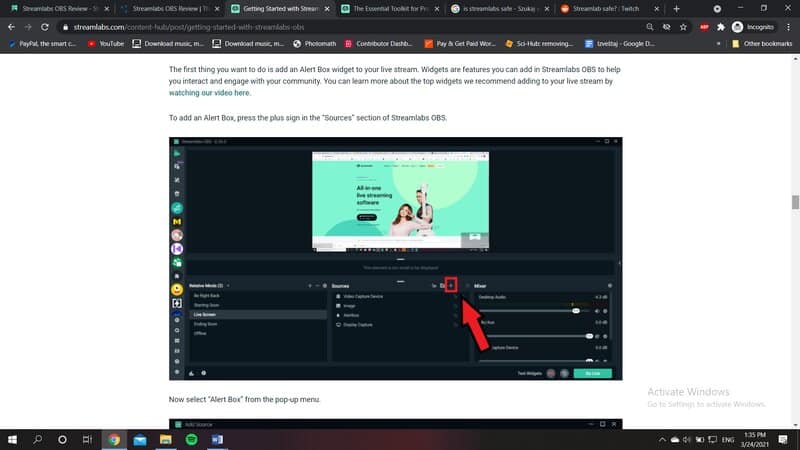This screenshot has width=800, height=450.
Task: Open the Contributor Dashb... bookmark
Action: [x=379, y=44]
